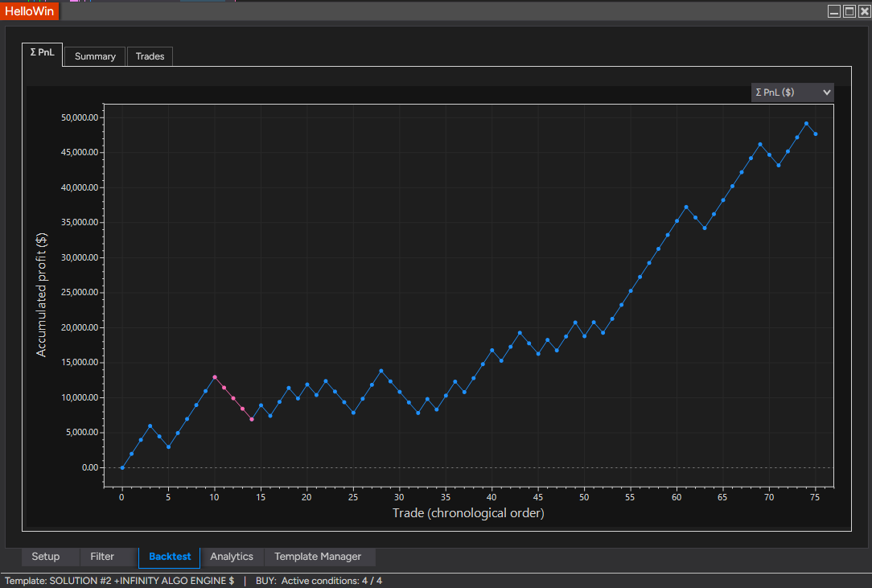Click the x-axis label 40
Viewport: 872px width, 588px height.
[492, 497]
